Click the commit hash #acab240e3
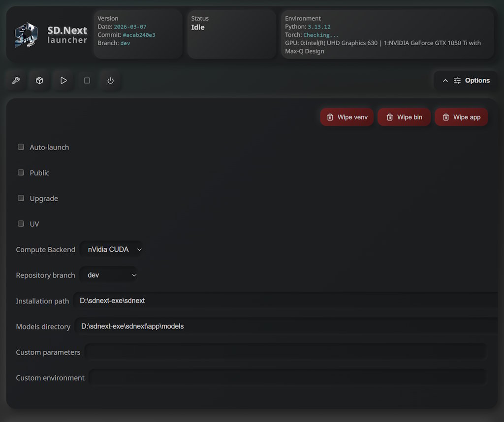 [x=139, y=35]
